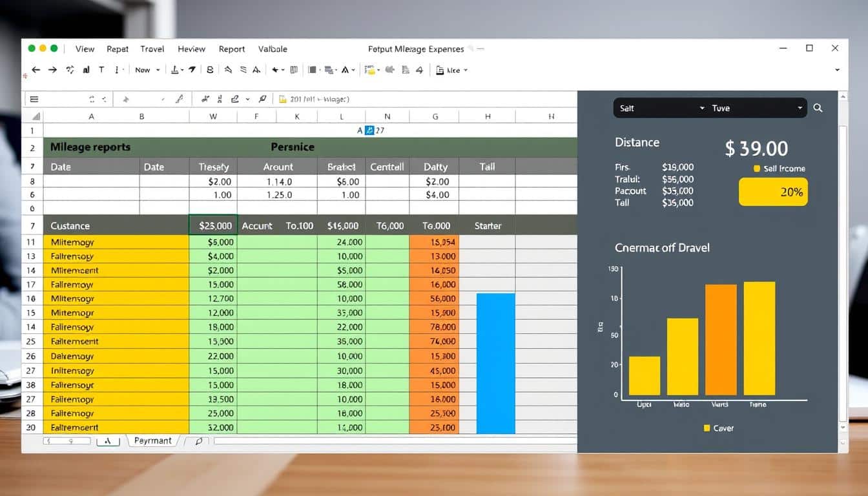Click the small bar chart toolbar icon
This screenshot has width=868, height=496.
(86, 70)
